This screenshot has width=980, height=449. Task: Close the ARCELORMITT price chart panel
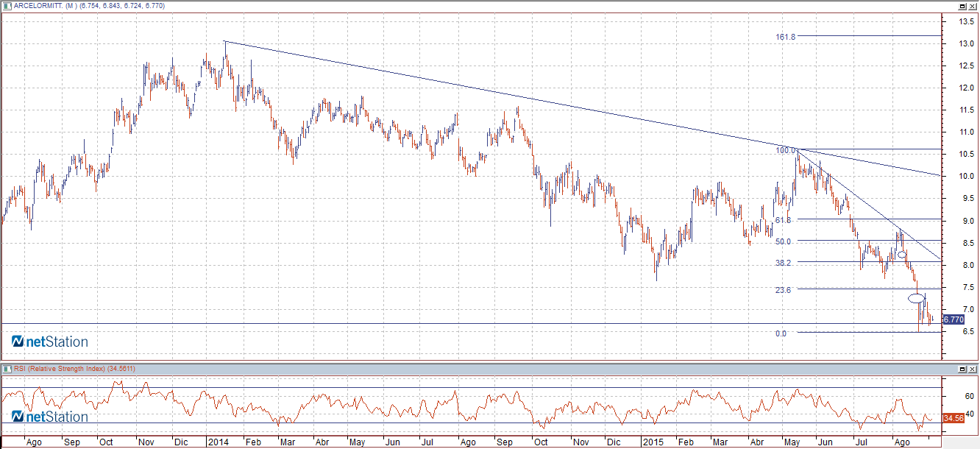[x=973, y=6]
